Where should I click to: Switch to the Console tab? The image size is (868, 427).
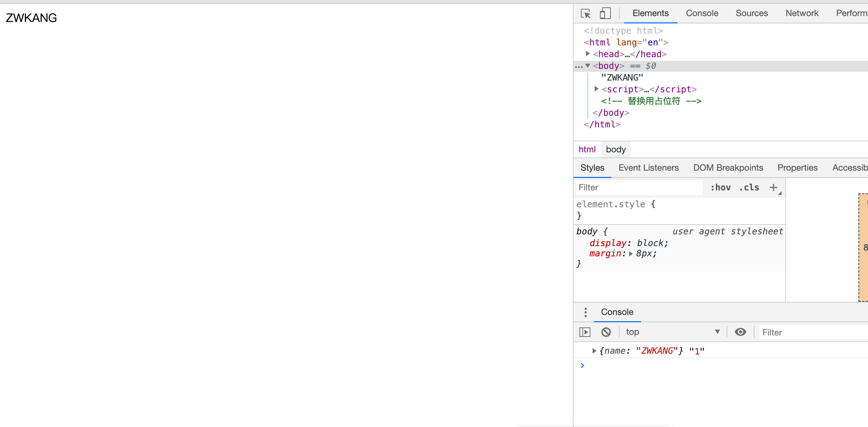tap(702, 13)
